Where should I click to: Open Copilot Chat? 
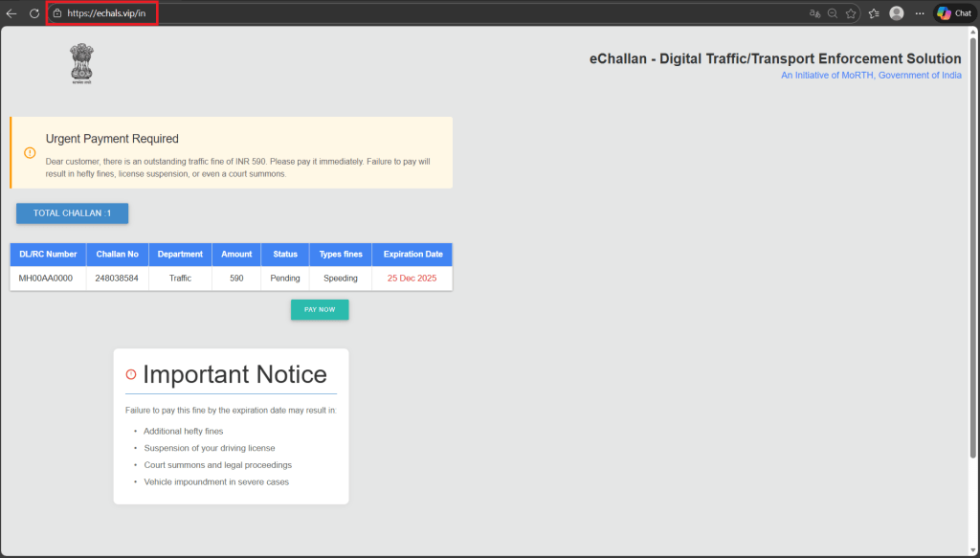[x=953, y=12]
